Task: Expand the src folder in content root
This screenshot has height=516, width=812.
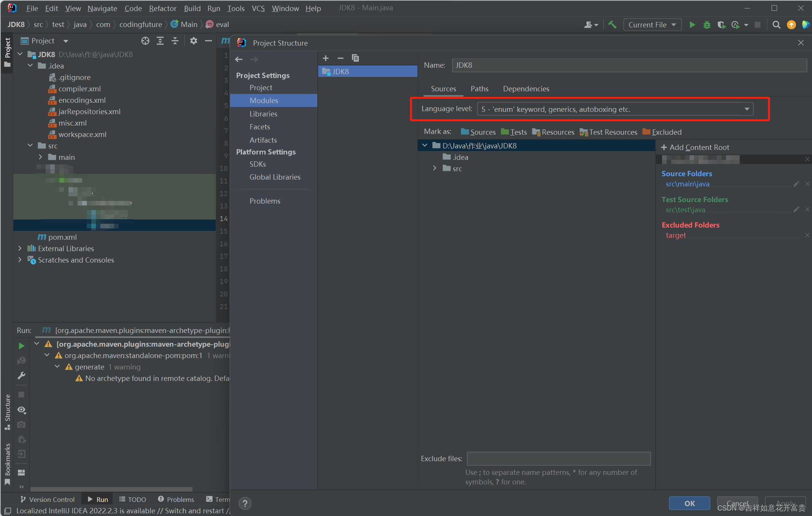Action: [435, 168]
